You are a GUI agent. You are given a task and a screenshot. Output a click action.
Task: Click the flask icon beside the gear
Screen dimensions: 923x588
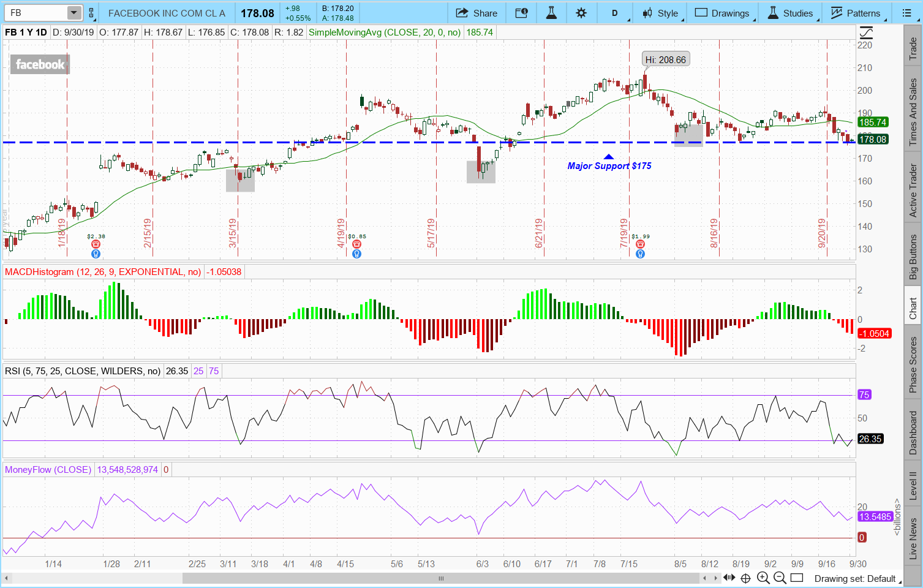551,13
